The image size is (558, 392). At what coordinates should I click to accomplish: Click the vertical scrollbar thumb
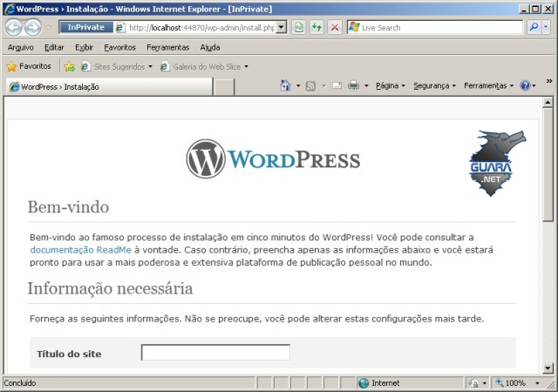point(548,165)
